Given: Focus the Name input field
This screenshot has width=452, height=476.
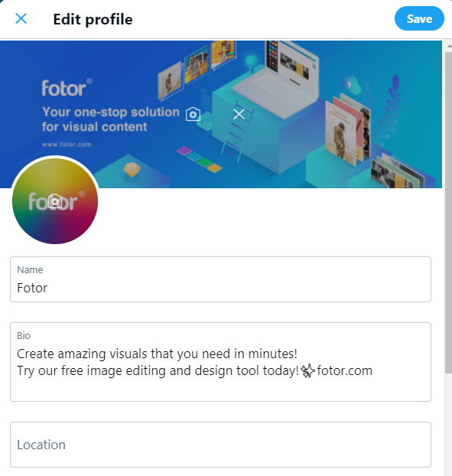Looking at the screenshot, I should (220, 279).
